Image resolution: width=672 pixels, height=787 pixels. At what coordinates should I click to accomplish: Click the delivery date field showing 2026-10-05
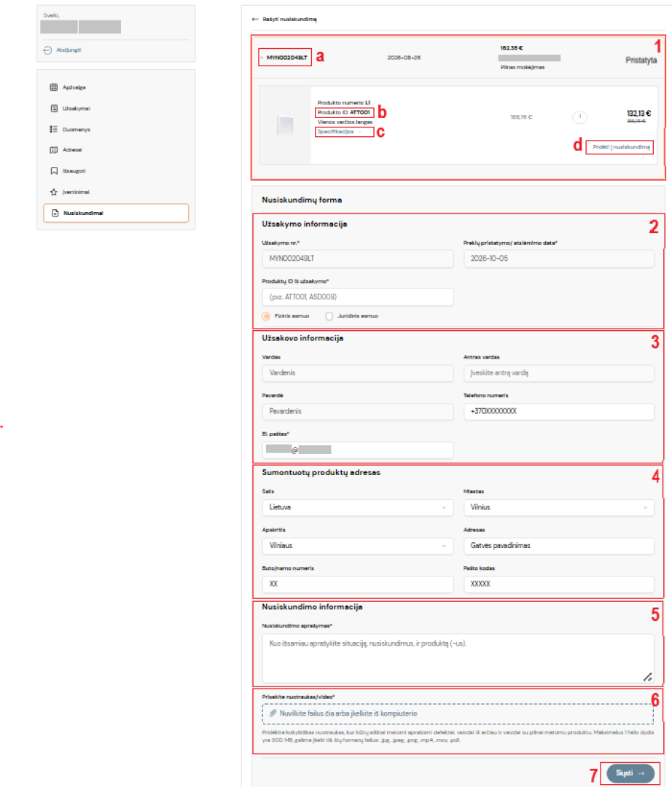558,259
